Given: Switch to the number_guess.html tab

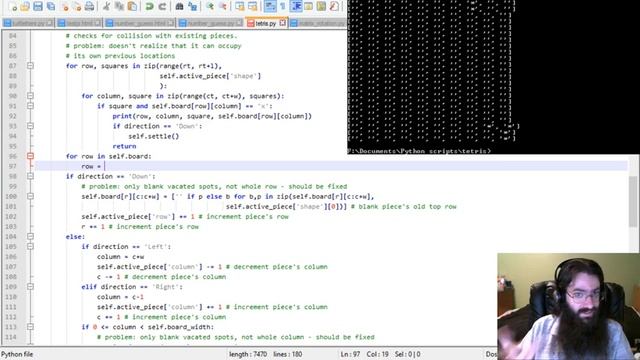Looking at the screenshot, I should coord(140,23).
